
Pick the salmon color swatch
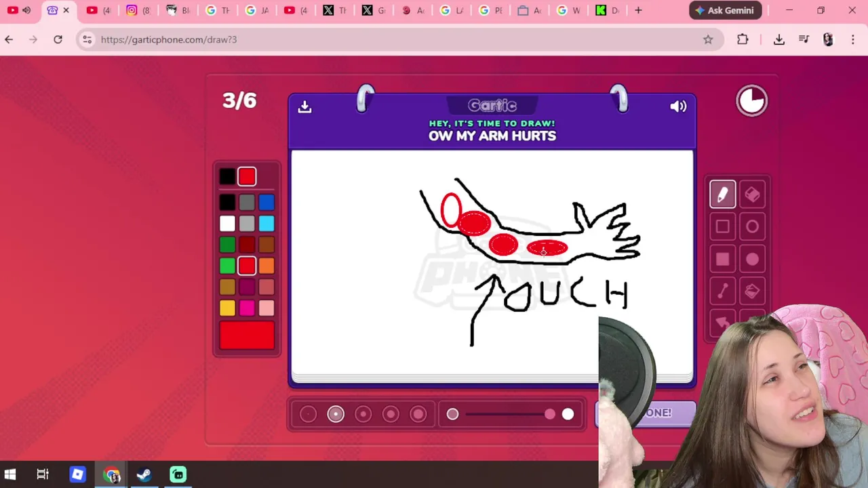coord(267,287)
